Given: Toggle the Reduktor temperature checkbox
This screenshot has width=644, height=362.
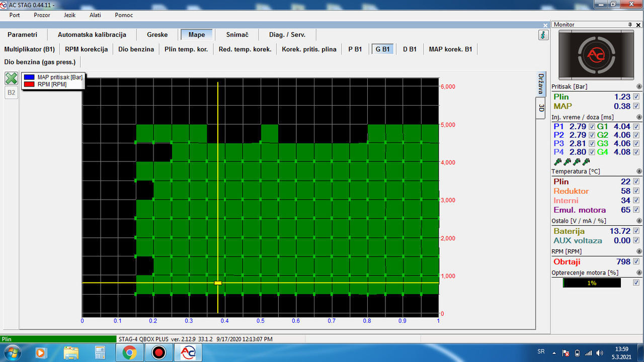Looking at the screenshot, I should point(636,191).
